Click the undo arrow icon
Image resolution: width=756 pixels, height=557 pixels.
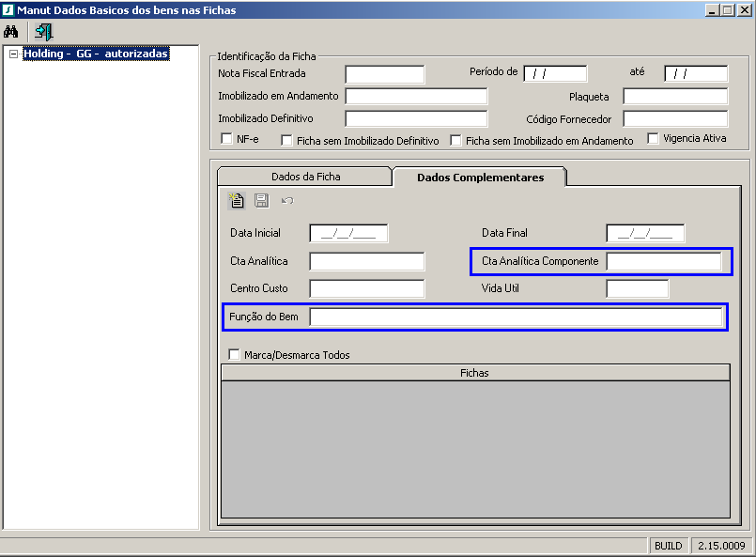pos(287,200)
